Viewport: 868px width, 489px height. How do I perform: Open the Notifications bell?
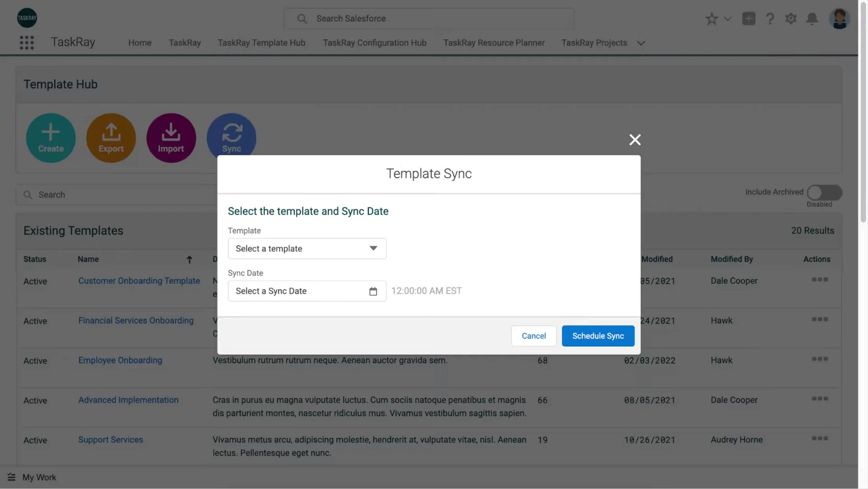pyautogui.click(x=812, y=19)
